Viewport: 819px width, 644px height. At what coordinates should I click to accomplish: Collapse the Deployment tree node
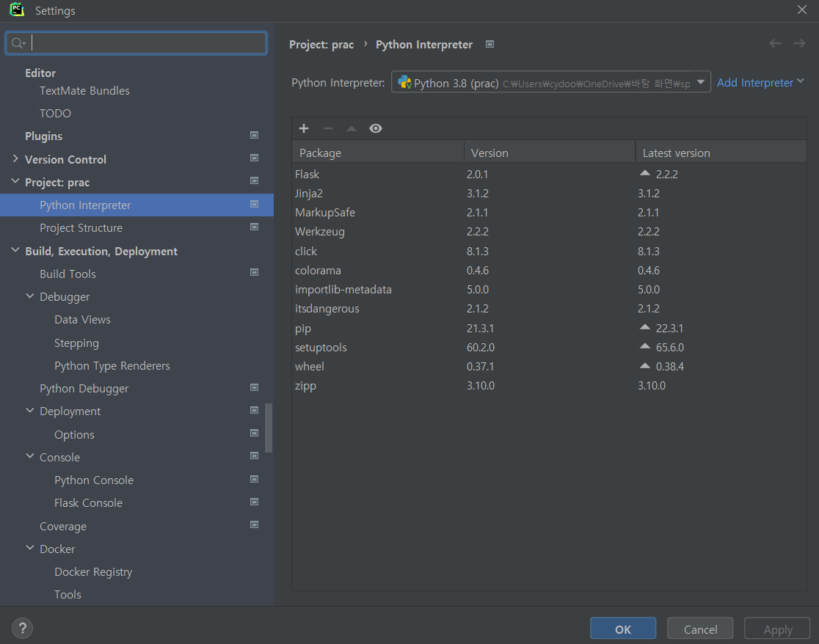click(x=30, y=411)
